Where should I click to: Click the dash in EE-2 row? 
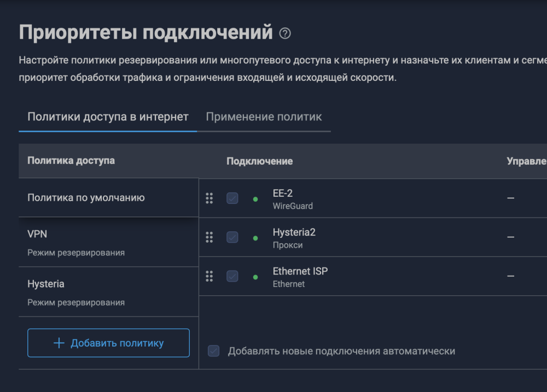511,198
